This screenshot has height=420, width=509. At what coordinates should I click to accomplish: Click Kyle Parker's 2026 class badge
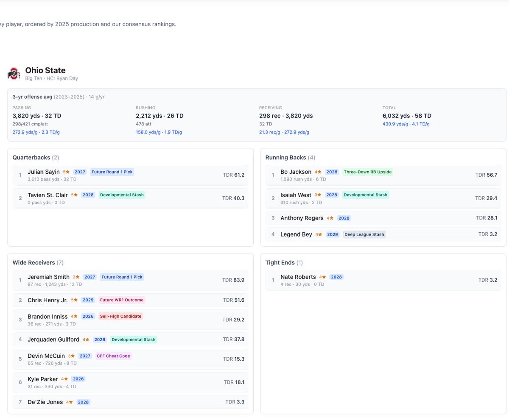pyautogui.click(x=78, y=379)
